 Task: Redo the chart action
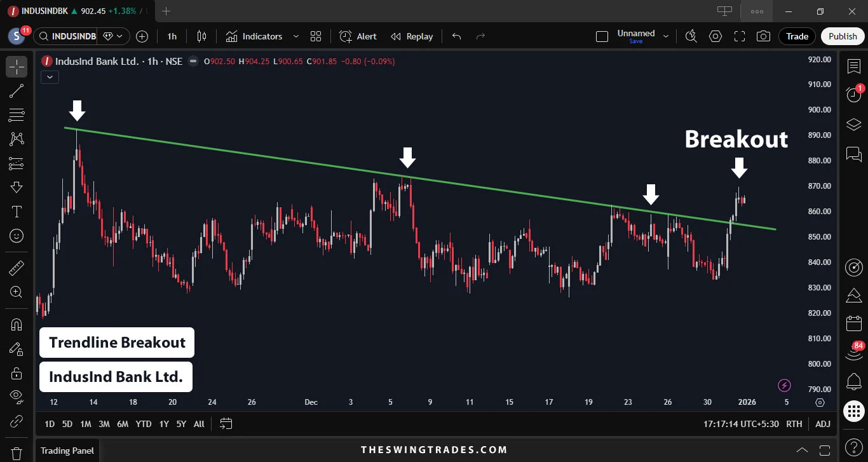tap(481, 36)
